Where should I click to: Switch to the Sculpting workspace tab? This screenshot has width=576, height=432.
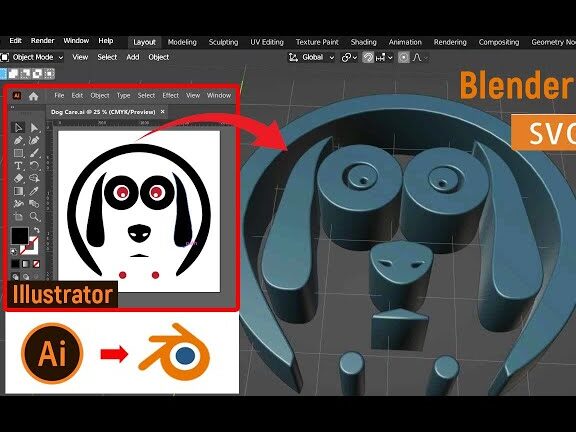(x=223, y=42)
